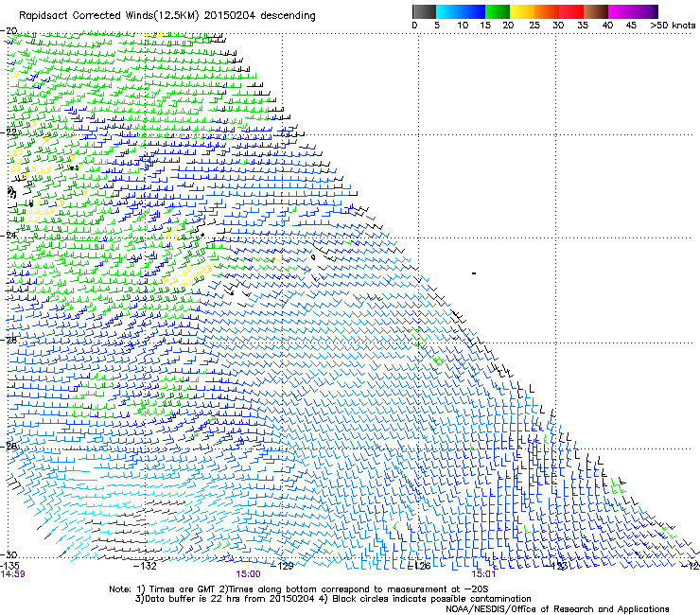Click the "-132" longitude axis label
Screen dimensions: 700x615
[x=146, y=566]
